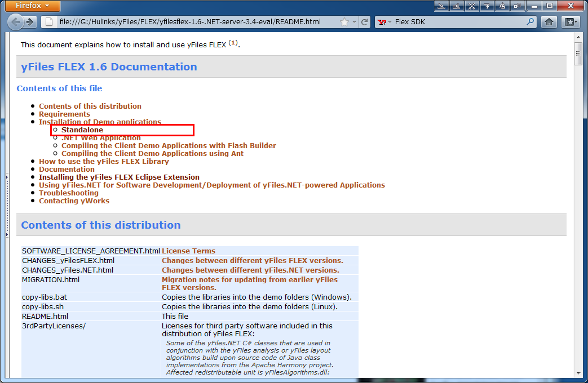Jump to the Requirements section link
588x383 pixels.
(x=64, y=114)
